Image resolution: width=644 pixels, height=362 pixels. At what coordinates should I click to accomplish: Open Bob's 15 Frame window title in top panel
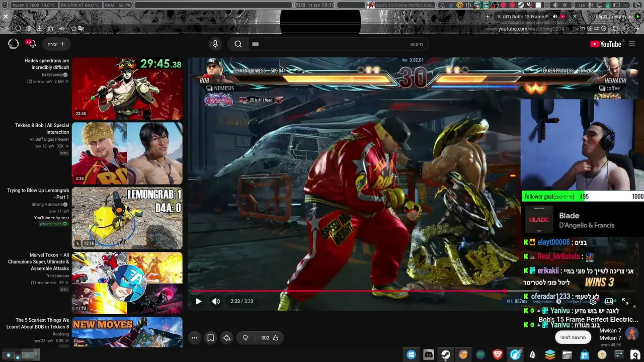401,5
